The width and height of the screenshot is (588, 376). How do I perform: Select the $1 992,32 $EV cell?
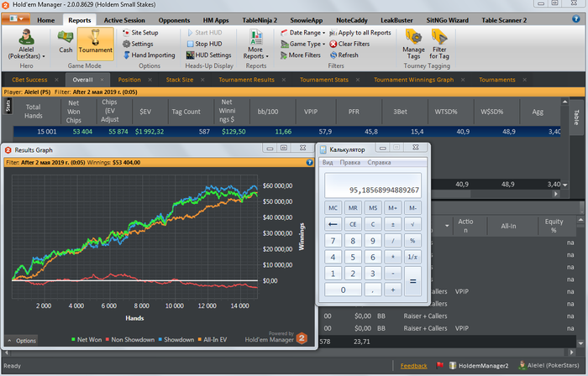(150, 132)
